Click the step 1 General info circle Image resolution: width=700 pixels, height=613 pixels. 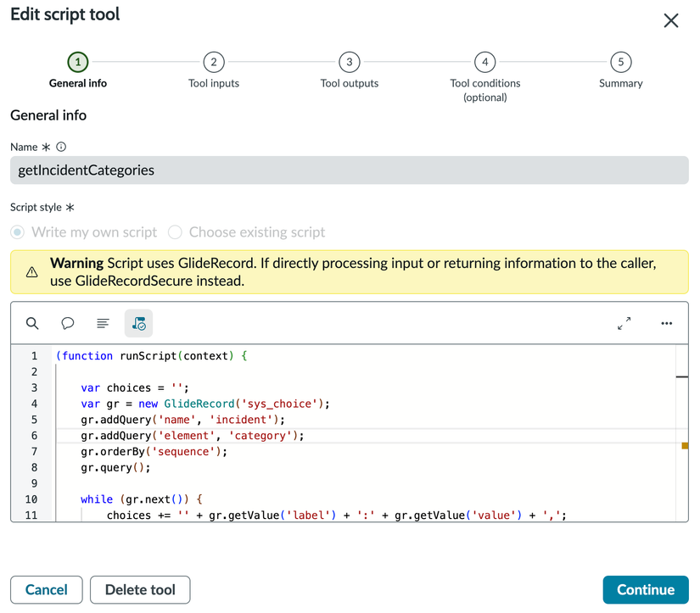click(78, 62)
